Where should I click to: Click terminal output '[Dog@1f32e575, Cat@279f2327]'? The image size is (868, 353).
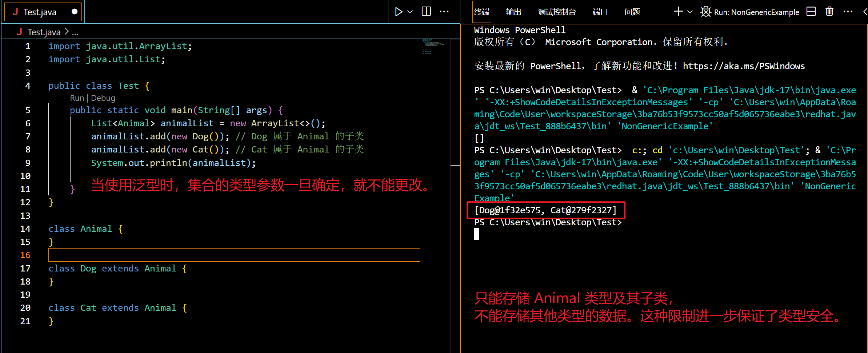(x=545, y=210)
